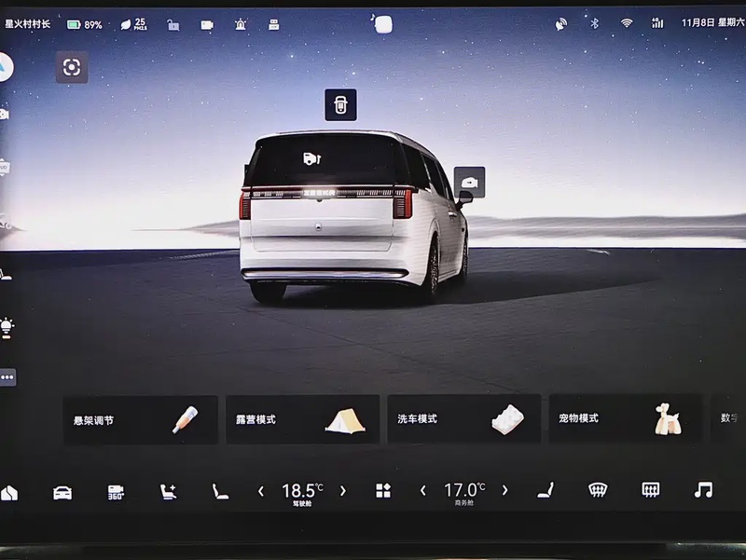Tap the sunroof control icon above car
Viewport: 746px width, 560px height.
point(340,104)
